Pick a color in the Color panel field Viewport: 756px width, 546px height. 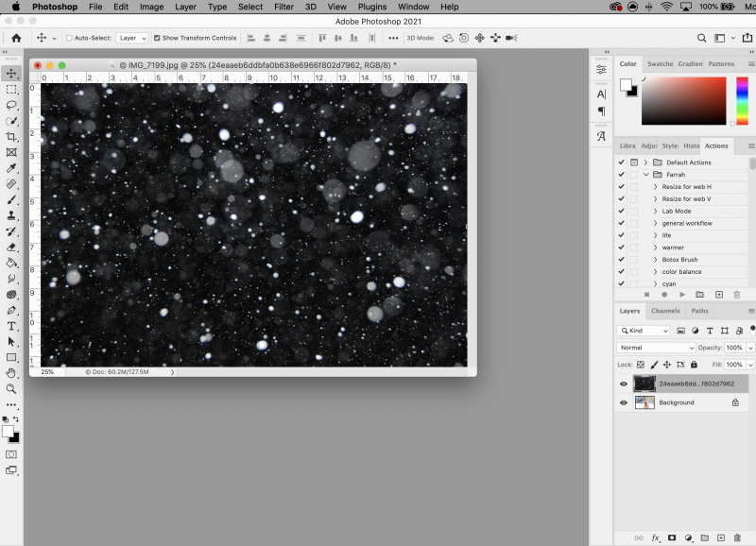tap(683, 101)
